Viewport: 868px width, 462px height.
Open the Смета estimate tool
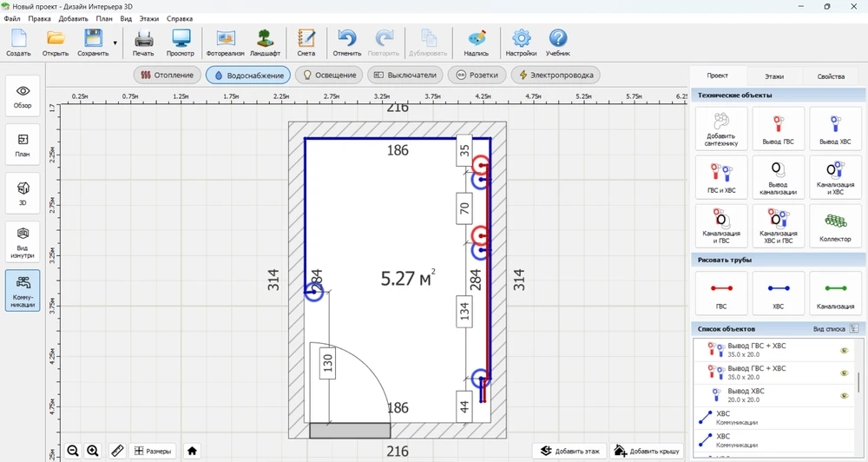point(306,42)
